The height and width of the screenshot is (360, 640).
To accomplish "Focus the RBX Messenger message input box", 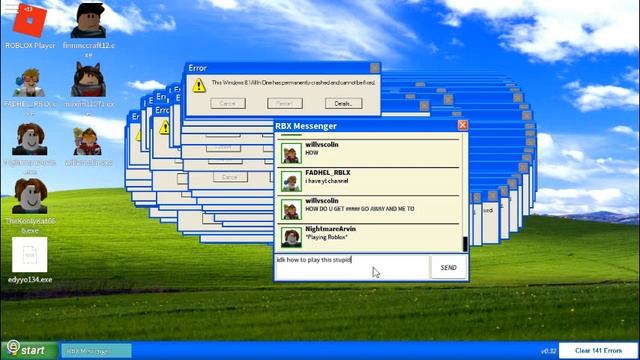I will click(x=353, y=268).
